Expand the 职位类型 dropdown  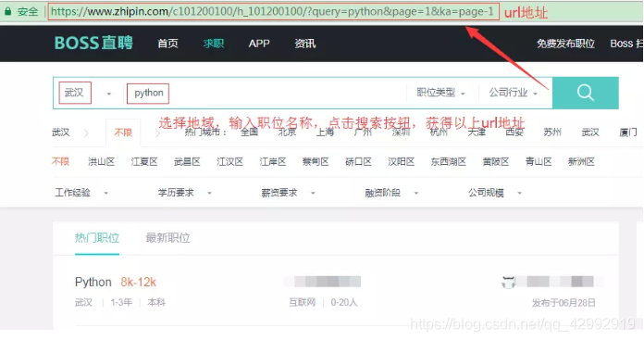[440, 93]
